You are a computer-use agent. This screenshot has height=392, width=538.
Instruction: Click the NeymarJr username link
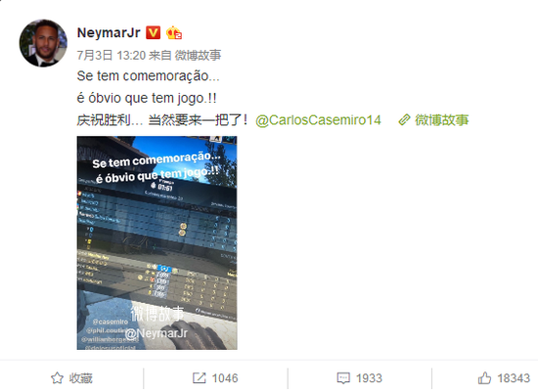(109, 33)
